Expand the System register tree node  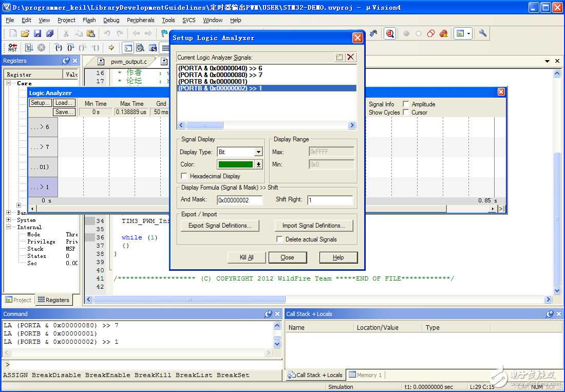[x=9, y=220]
